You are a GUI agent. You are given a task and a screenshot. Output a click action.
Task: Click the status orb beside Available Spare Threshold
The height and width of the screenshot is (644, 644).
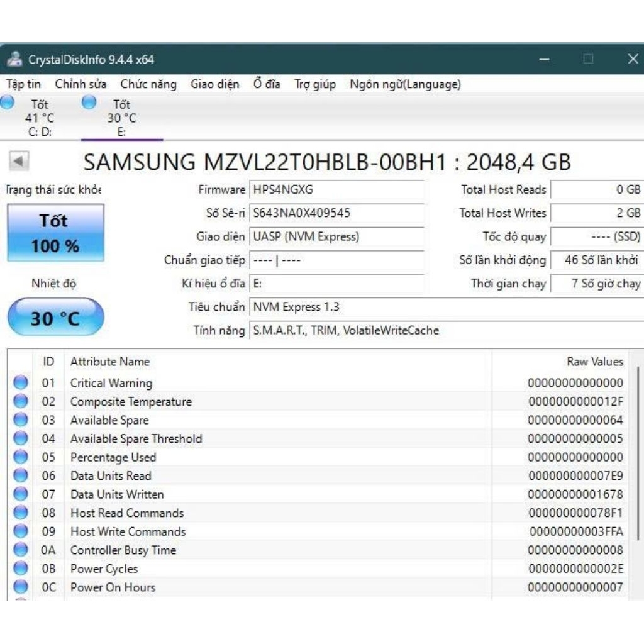coord(21,438)
